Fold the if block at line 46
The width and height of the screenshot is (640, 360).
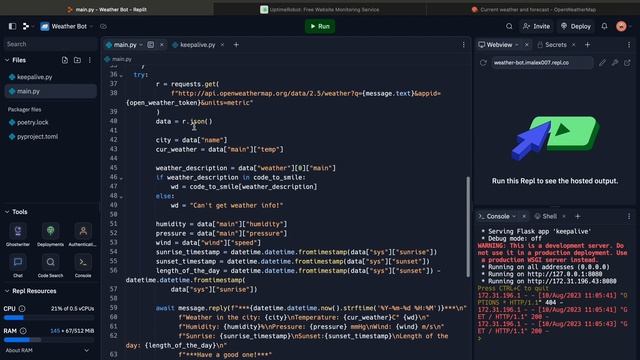click(121, 178)
